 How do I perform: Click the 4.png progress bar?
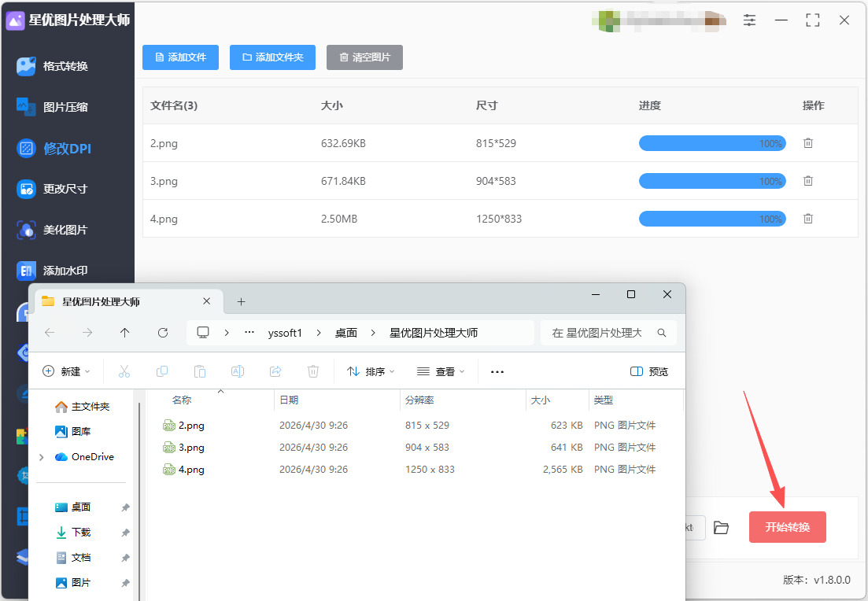tap(712, 219)
